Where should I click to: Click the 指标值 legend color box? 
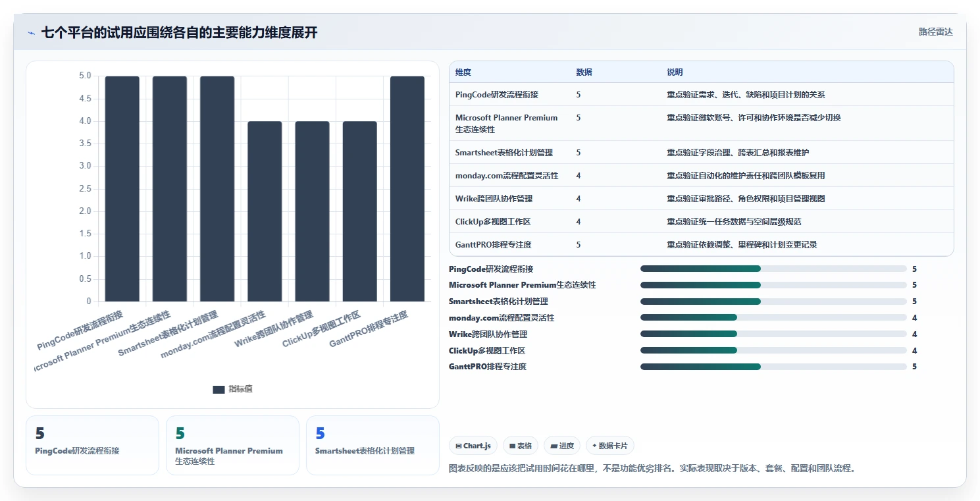pyautogui.click(x=219, y=389)
